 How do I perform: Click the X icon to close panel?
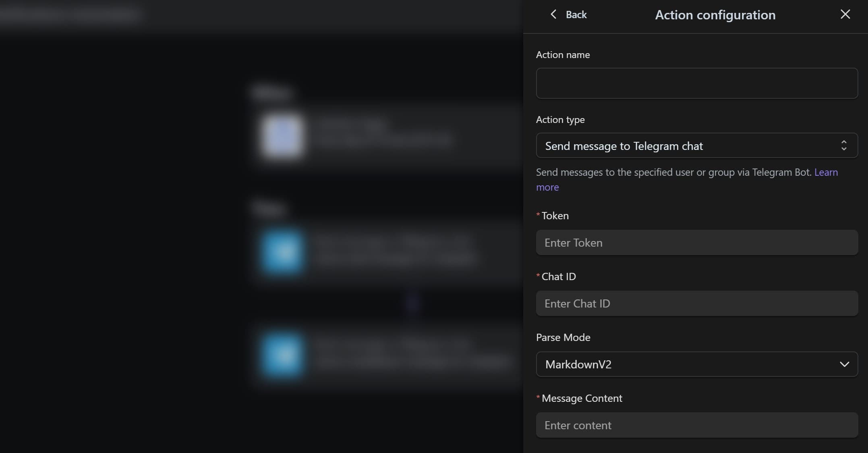tap(845, 14)
